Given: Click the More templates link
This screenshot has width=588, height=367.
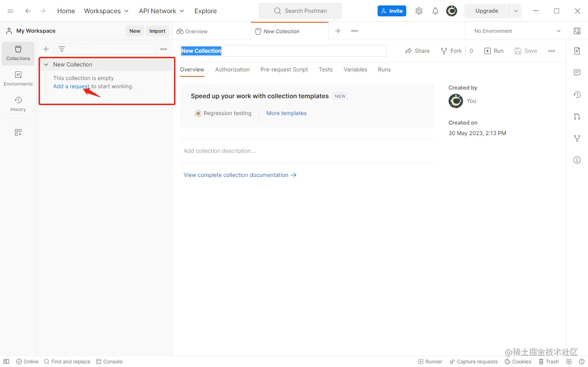Looking at the screenshot, I should tap(286, 113).
